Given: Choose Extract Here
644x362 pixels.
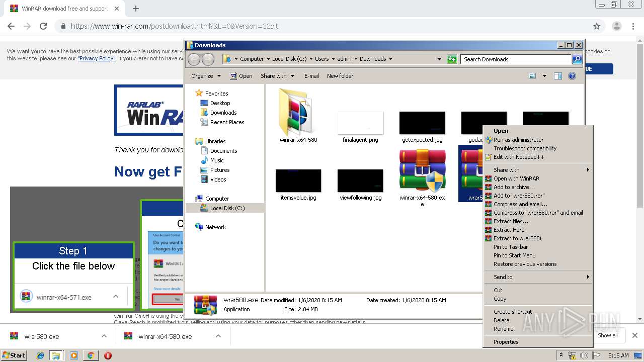Looking at the screenshot, I should [538, 230].
